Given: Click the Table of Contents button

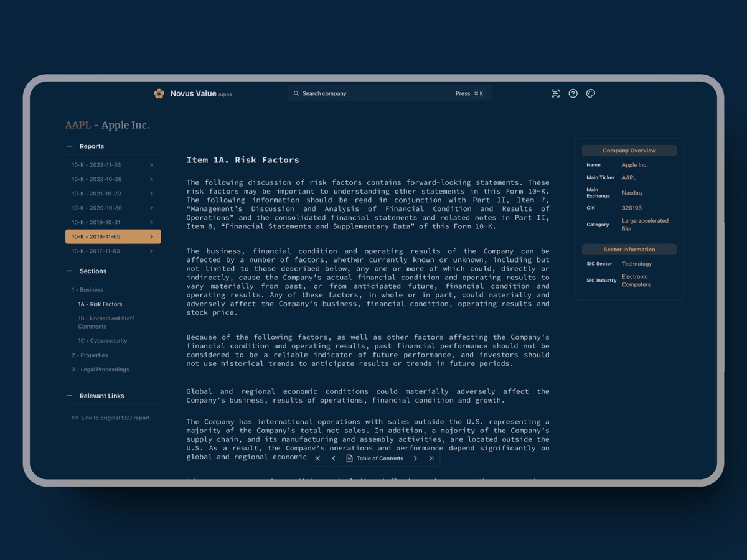Looking at the screenshot, I should (x=374, y=459).
